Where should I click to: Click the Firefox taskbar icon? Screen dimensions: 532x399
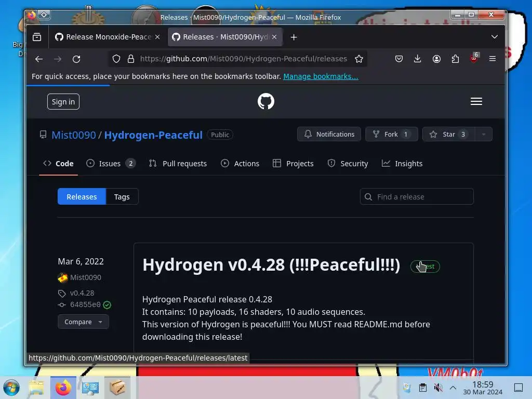[x=63, y=388]
